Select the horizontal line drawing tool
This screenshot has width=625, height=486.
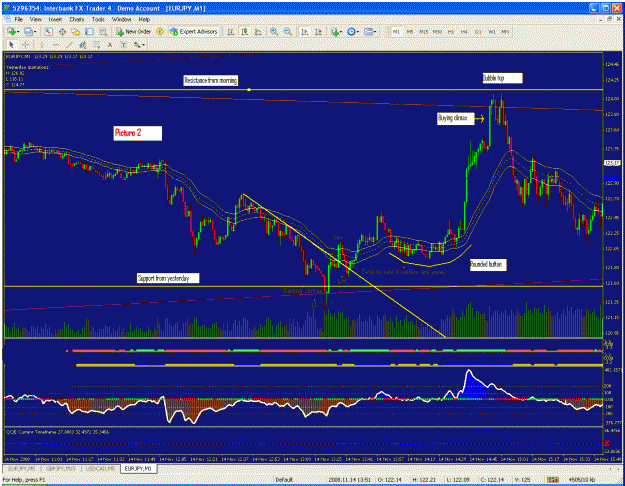pyautogui.click(x=55, y=45)
